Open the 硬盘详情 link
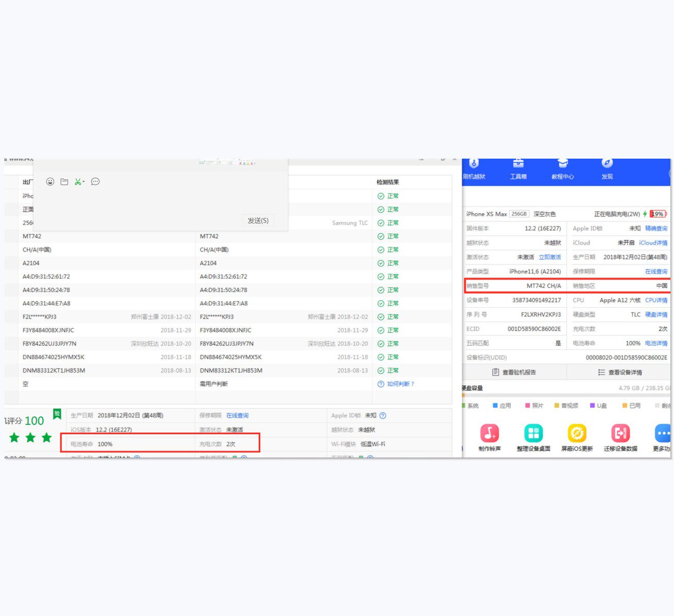This screenshot has width=674, height=616. (656, 315)
